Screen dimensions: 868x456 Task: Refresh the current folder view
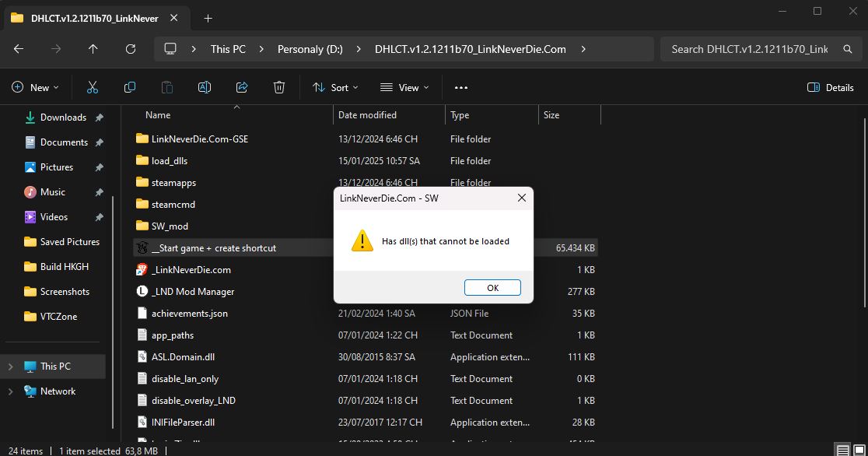point(131,49)
